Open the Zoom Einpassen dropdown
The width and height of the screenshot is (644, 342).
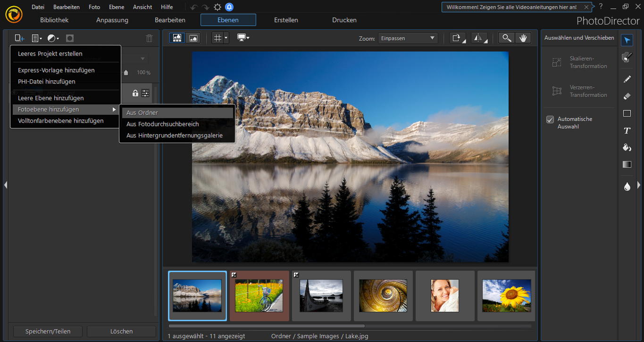coord(408,38)
